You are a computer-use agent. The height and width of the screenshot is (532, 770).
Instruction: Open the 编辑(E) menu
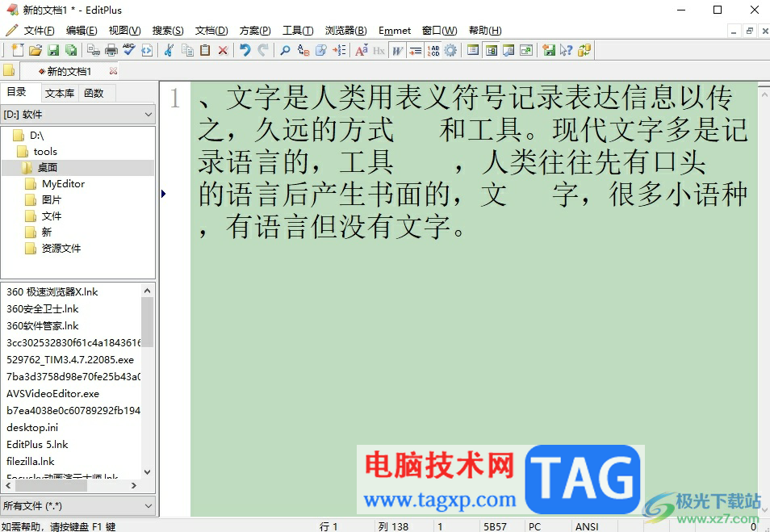point(82,31)
